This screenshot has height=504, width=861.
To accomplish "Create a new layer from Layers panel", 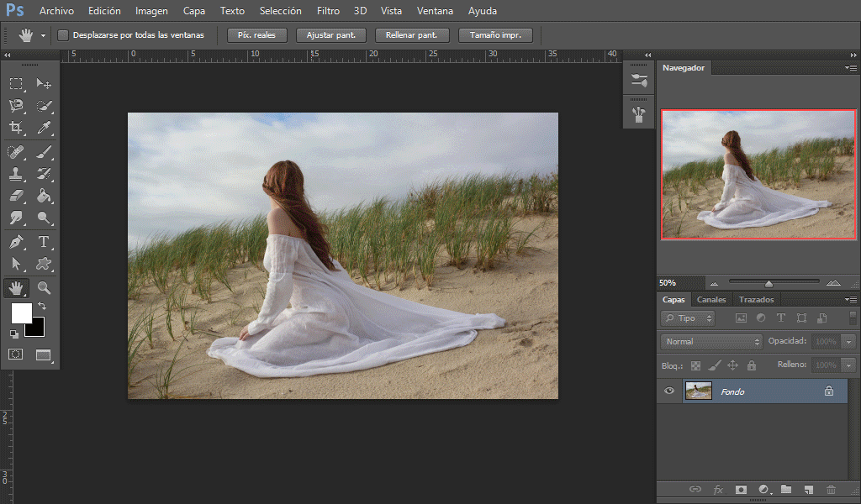I will click(x=808, y=489).
